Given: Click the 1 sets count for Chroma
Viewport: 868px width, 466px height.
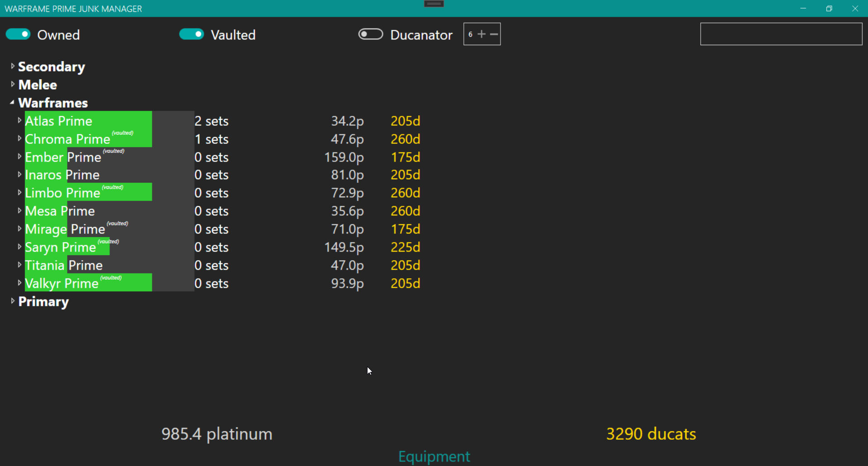Looking at the screenshot, I should [212, 139].
